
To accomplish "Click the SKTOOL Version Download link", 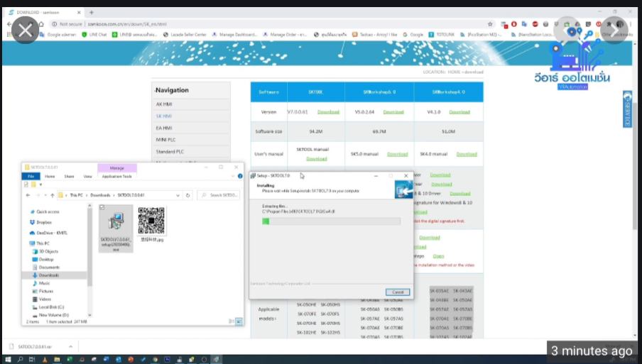I will (328, 112).
